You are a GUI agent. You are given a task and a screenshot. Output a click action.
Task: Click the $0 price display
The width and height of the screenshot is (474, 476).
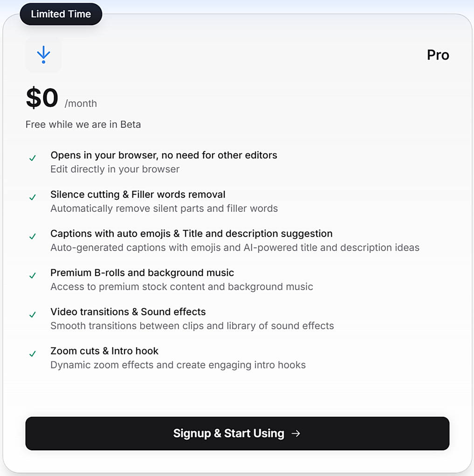click(42, 98)
